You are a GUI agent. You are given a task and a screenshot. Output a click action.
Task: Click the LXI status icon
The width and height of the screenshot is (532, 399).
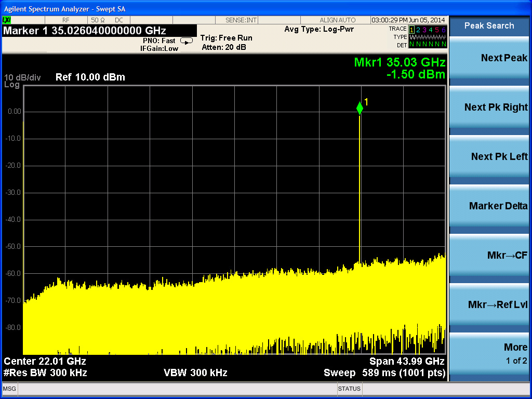click(7, 20)
